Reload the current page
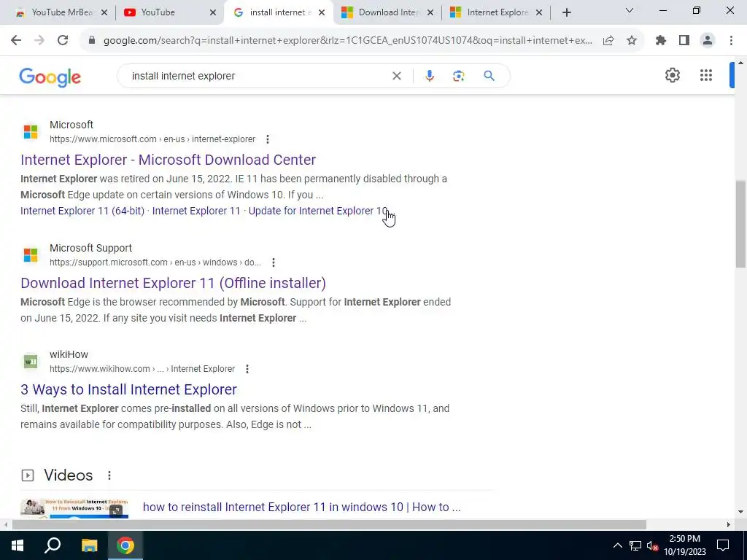The width and height of the screenshot is (747, 560). pos(63,41)
